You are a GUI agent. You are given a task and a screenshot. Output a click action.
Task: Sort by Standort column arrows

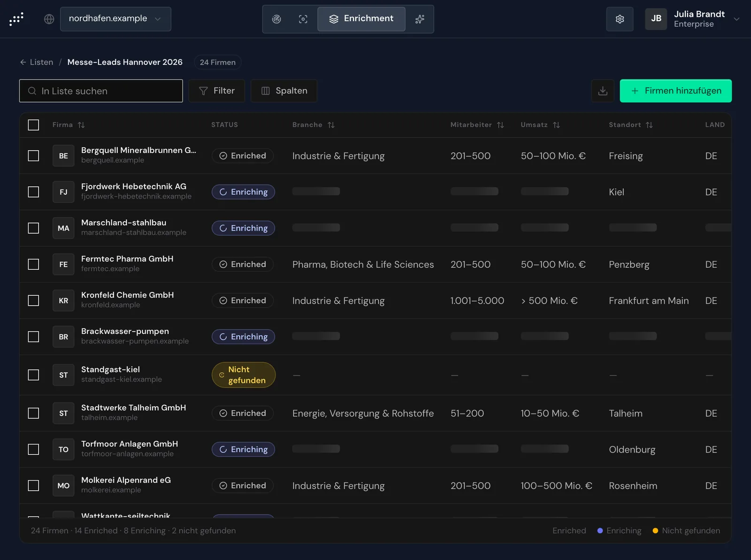coord(649,125)
